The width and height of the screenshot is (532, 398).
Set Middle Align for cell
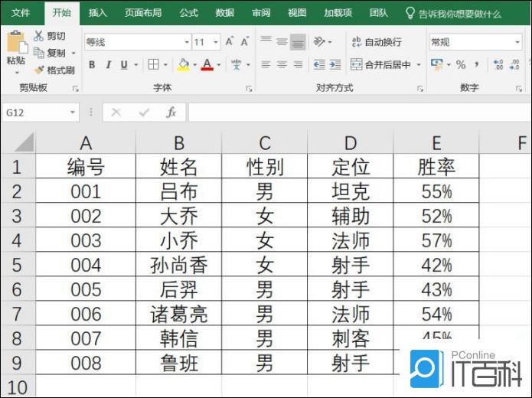pos(282,42)
